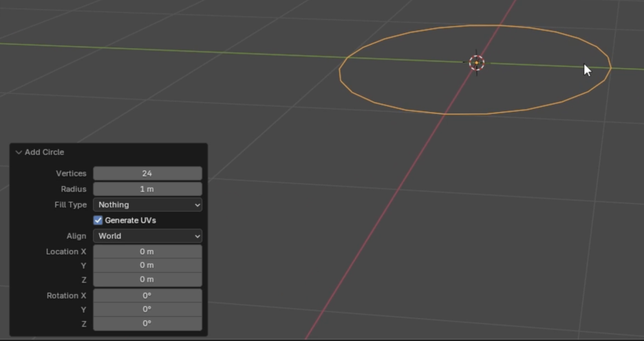Click the Radius field showing 1 m

point(147,189)
